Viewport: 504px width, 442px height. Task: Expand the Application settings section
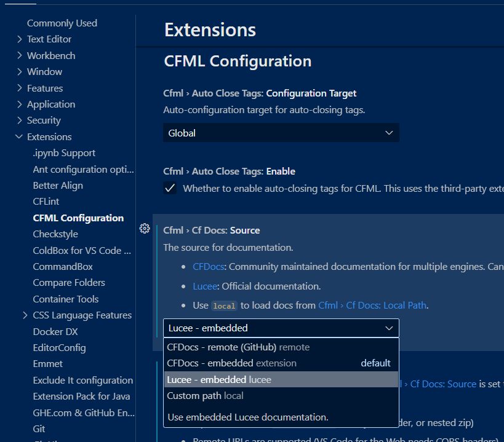tap(19, 105)
